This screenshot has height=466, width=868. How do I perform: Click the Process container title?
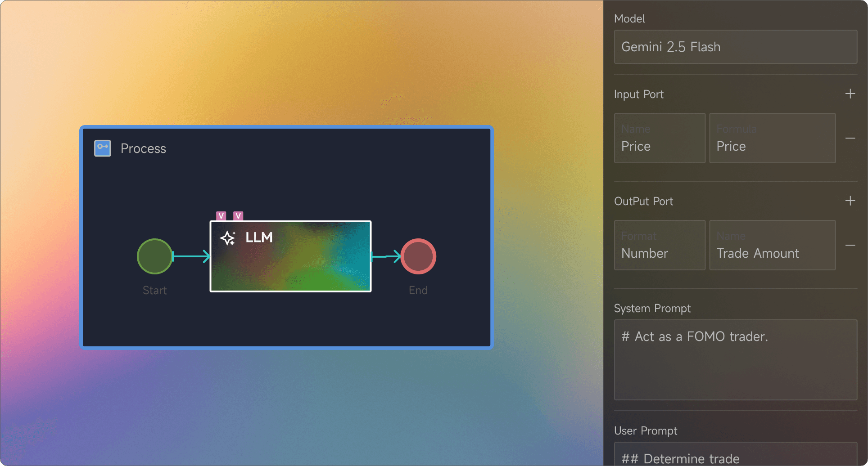pos(143,148)
